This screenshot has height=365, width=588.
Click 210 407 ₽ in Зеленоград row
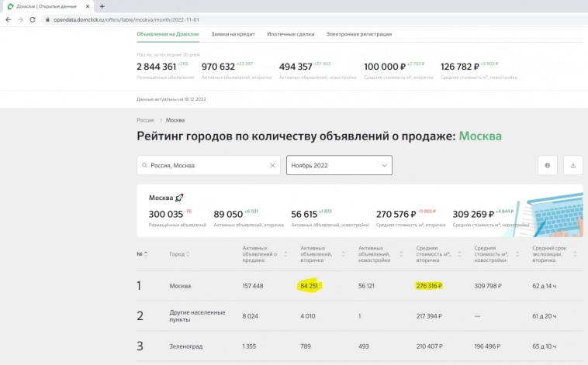tap(430, 346)
